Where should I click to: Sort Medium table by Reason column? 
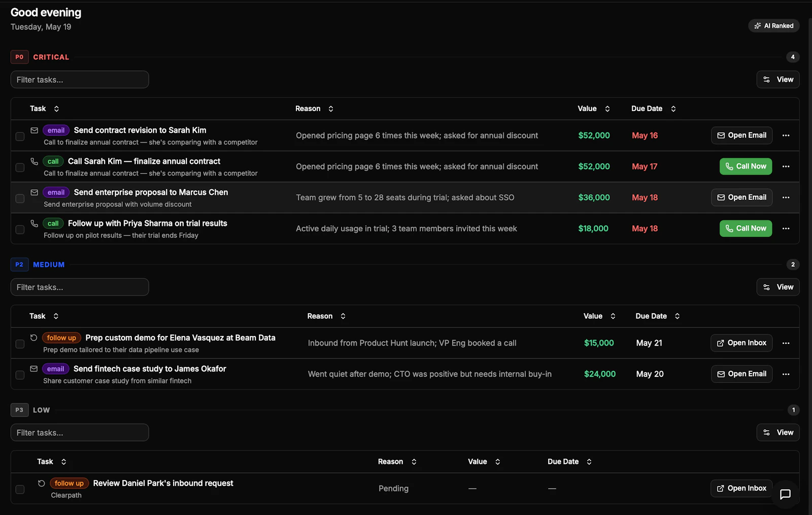[326, 316]
